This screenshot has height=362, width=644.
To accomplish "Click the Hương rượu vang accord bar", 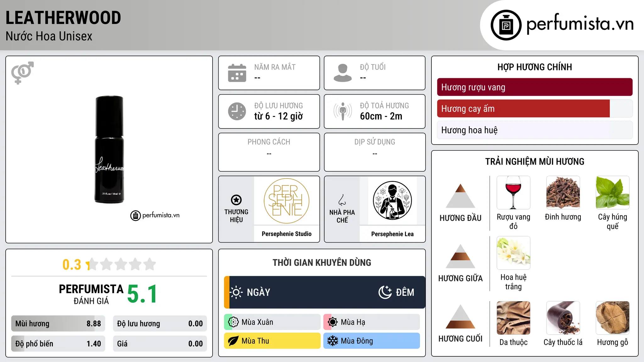I will pyautogui.click(x=535, y=87).
